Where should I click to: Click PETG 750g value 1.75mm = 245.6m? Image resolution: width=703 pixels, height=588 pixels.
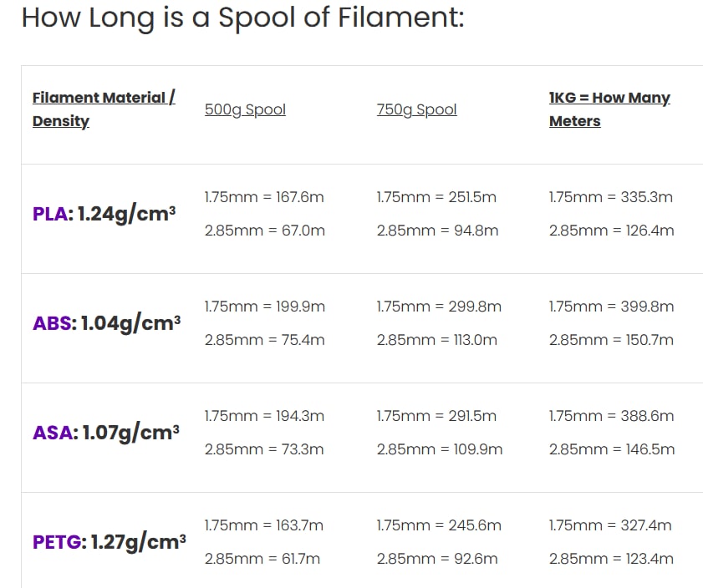tap(439, 525)
